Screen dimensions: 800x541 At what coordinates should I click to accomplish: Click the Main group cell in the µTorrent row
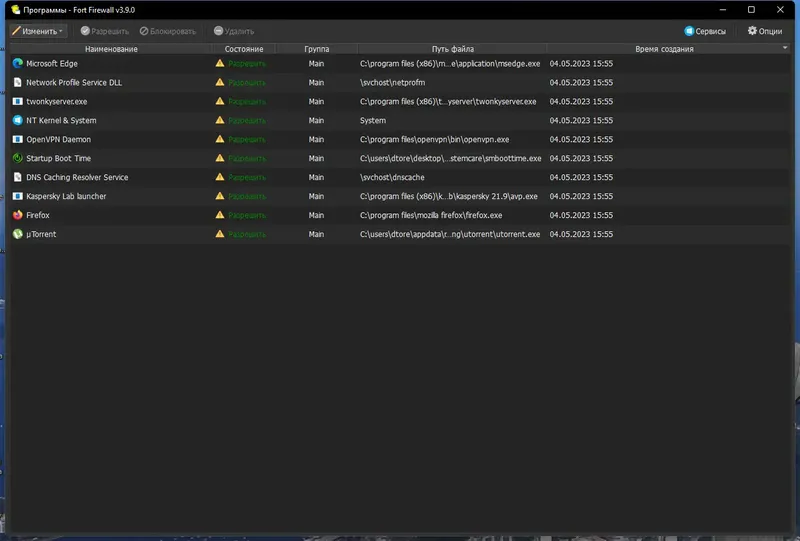coord(316,234)
